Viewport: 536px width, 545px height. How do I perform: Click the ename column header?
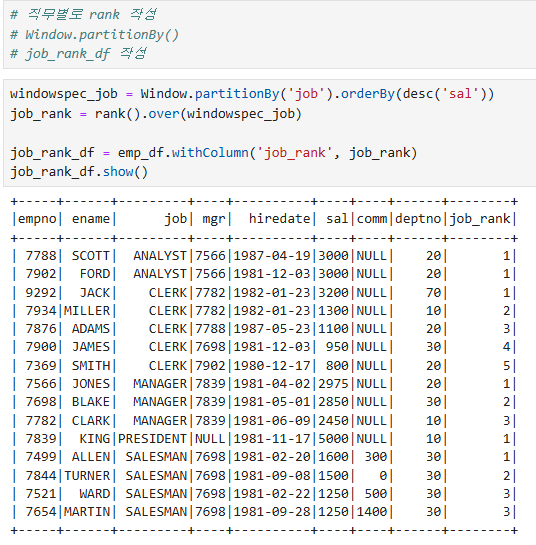point(91,219)
